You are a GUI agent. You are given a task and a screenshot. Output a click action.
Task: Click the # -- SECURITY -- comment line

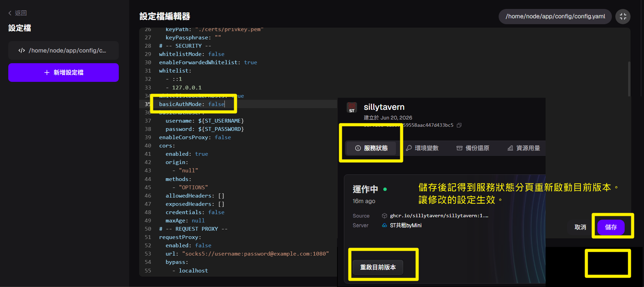tap(185, 46)
